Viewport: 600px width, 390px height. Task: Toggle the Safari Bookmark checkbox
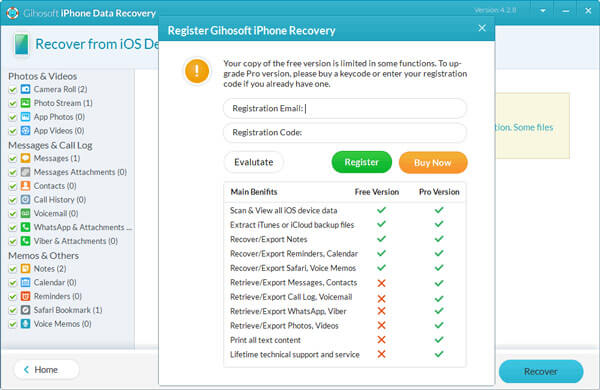(x=13, y=310)
